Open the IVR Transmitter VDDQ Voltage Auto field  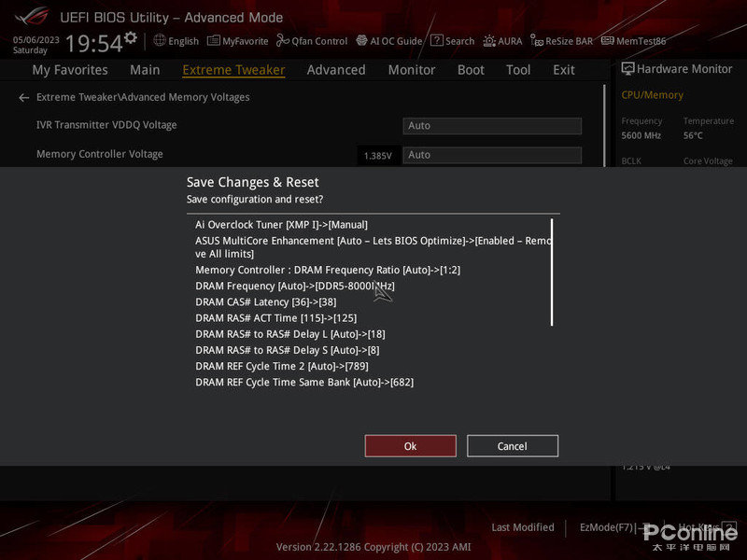(492, 126)
